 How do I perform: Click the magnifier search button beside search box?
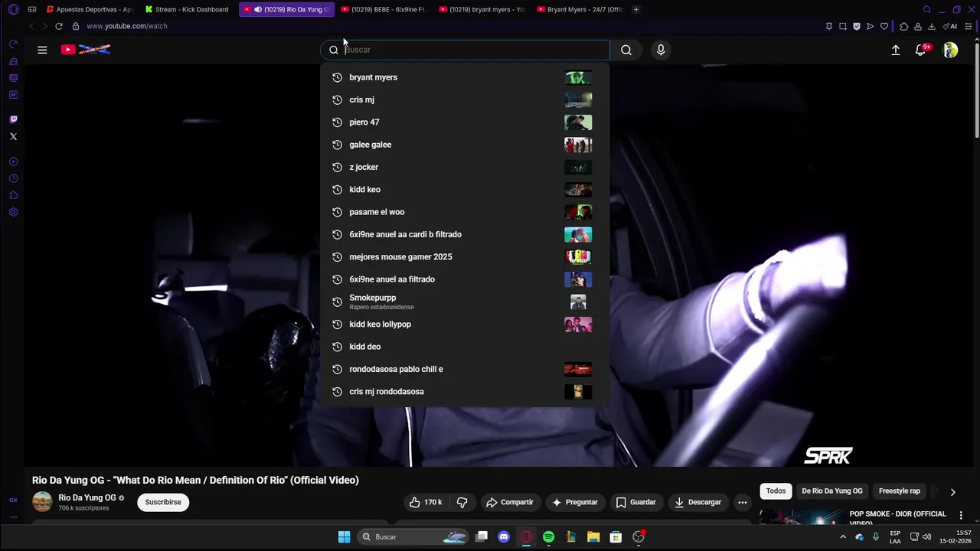pos(626,50)
